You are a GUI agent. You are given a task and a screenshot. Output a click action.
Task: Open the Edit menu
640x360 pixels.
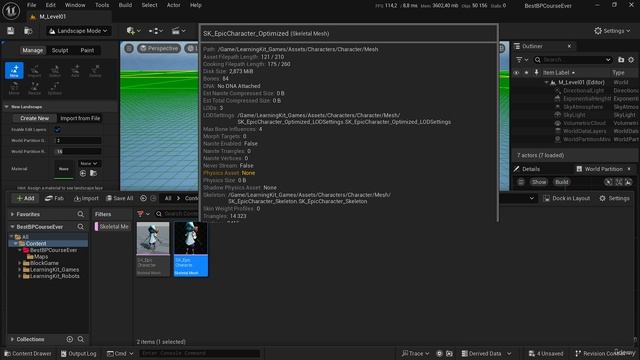pyautogui.click(x=51, y=5)
